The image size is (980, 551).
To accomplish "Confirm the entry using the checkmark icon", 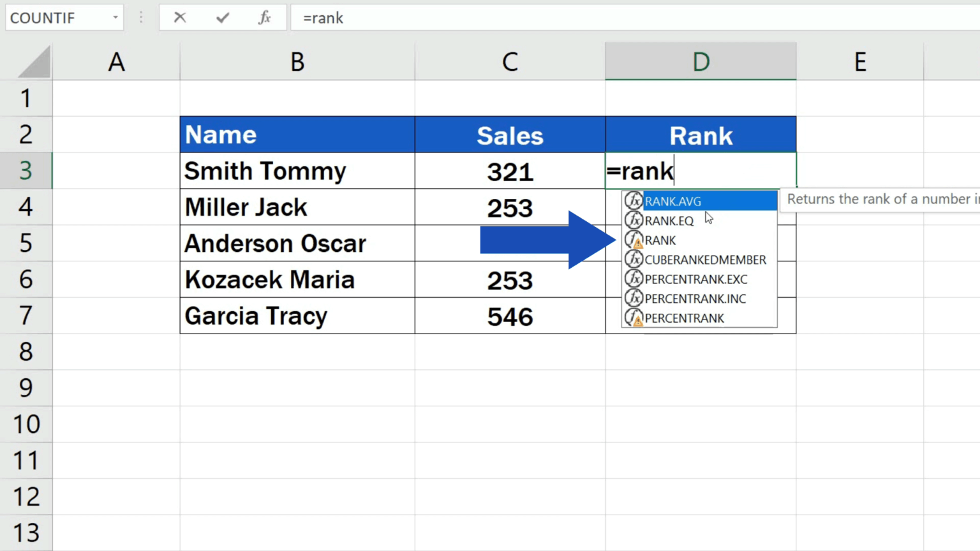I will 222,18.
